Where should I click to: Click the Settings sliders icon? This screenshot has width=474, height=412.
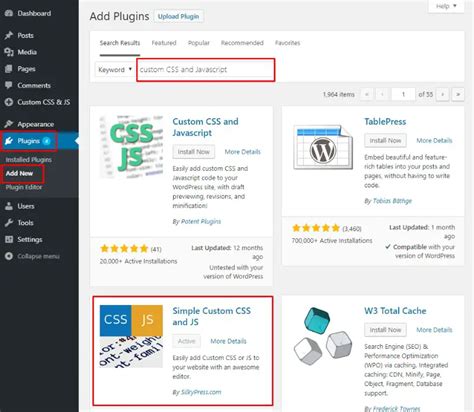tap(9, 239)
